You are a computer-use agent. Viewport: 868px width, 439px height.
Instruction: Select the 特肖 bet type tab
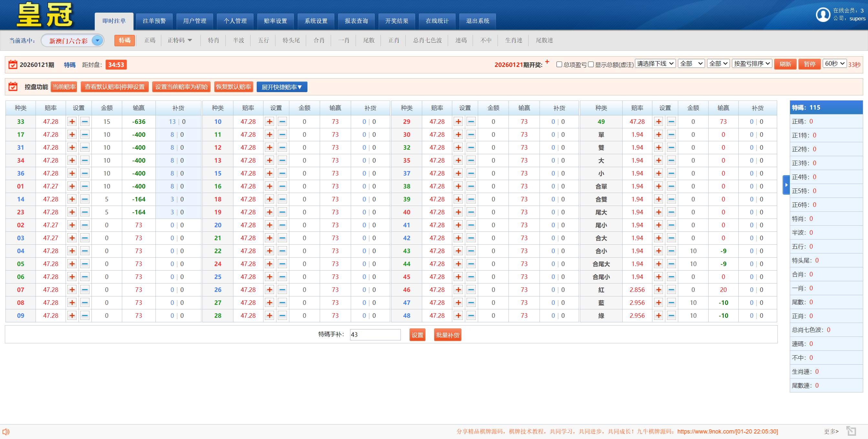click(213, 40)
